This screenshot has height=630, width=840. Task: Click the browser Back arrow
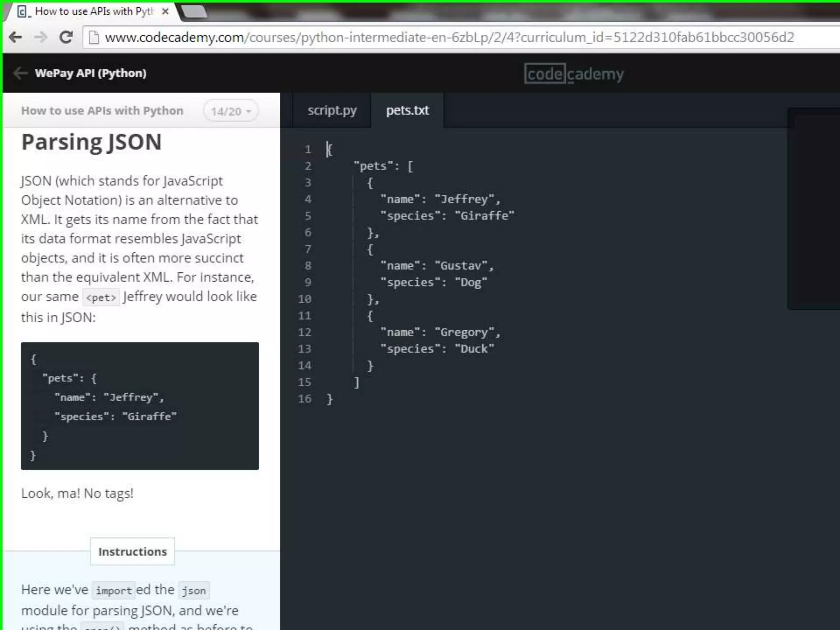(16, 38)
